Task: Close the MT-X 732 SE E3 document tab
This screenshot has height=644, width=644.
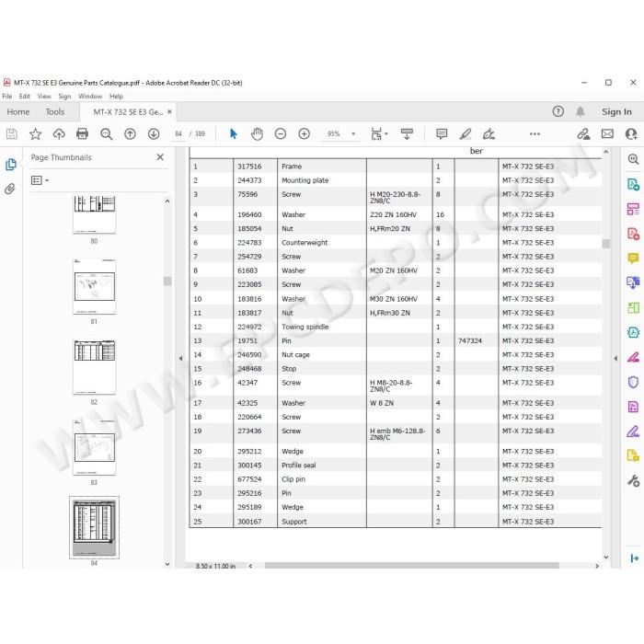Action: 169,111
